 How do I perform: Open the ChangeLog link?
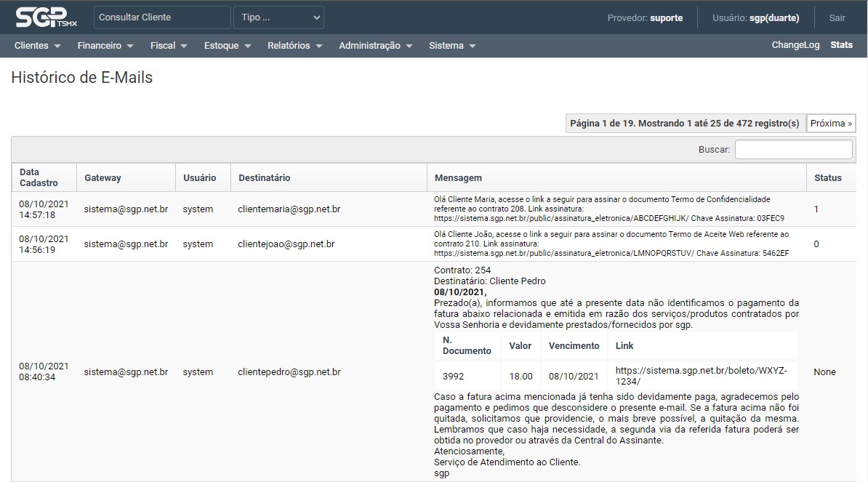click(795, 45)
